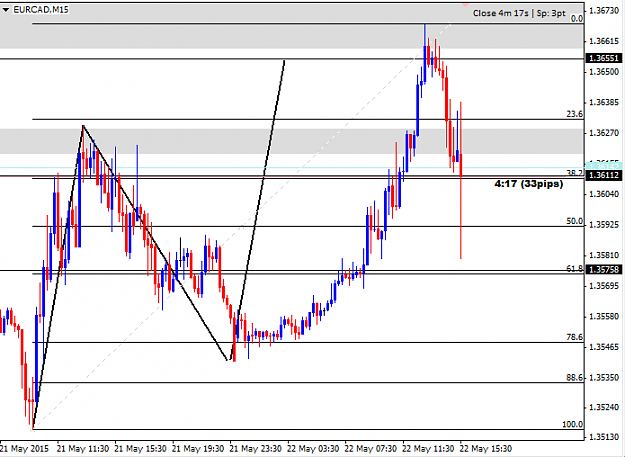
Task: Click the 1.36270 price scale value
Action: coord(604,133)
